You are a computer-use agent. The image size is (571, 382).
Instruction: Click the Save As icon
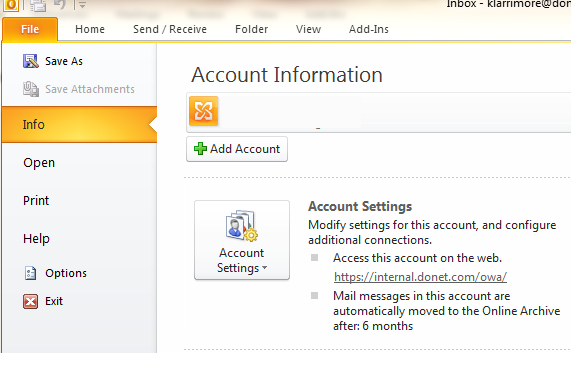(x=31, y=61)
